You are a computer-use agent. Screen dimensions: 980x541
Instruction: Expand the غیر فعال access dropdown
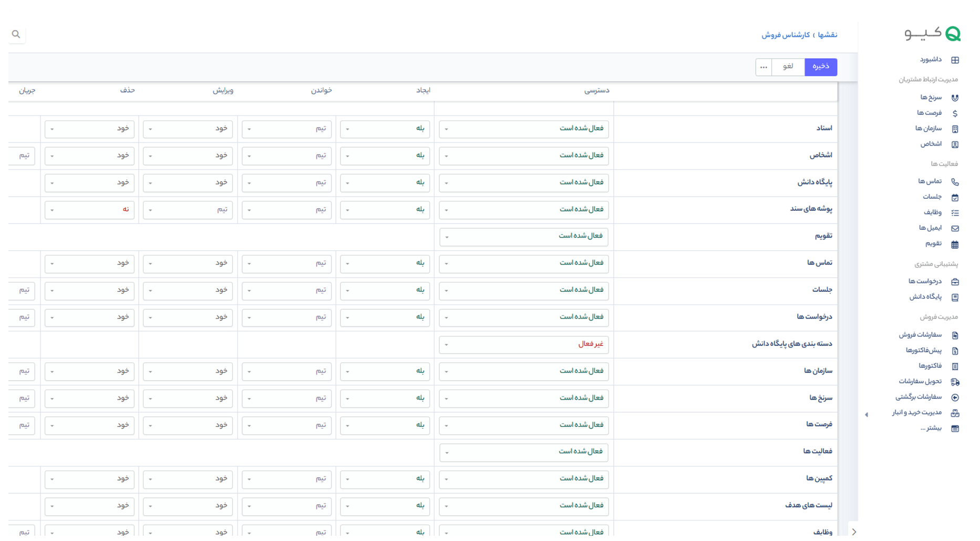pyautogui.click(x=523, y=344)
